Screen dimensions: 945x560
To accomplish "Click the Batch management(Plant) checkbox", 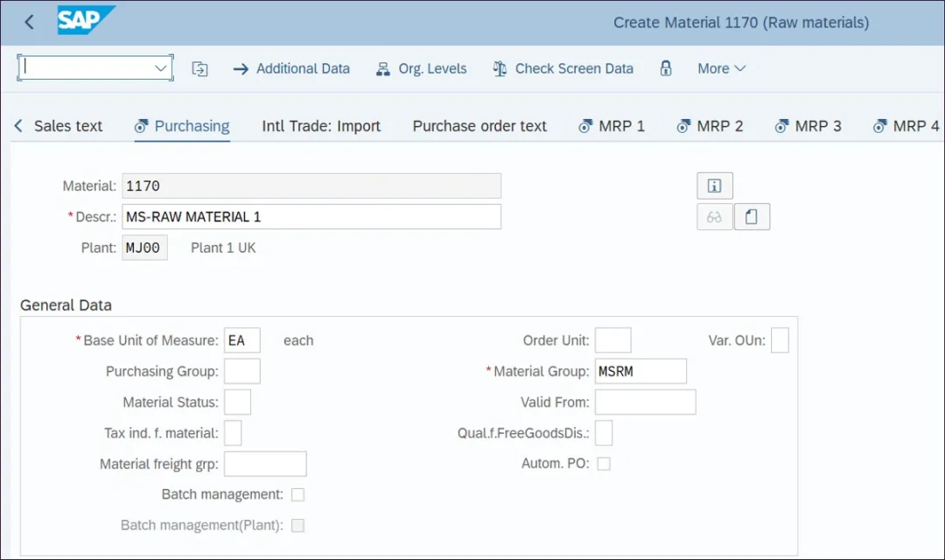I will pos(297,526).
